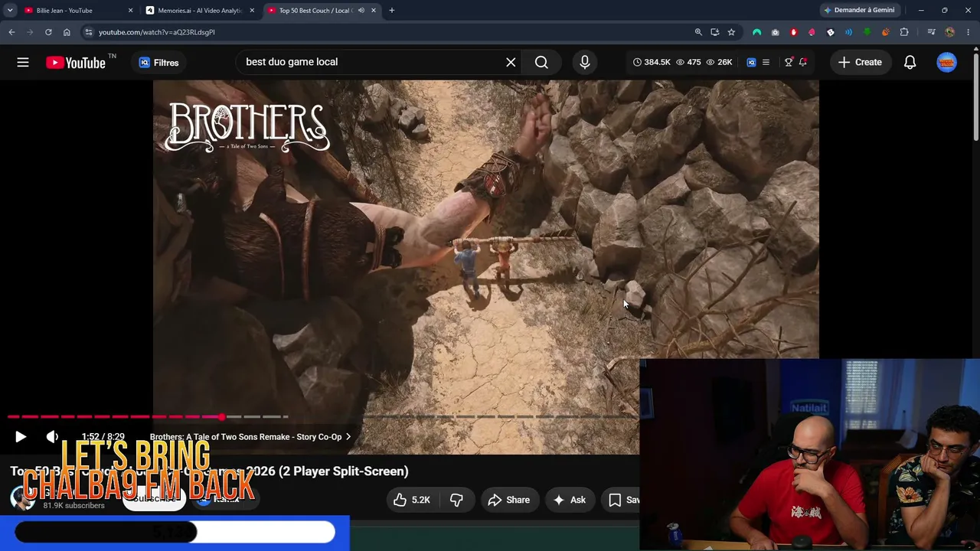
Task: Open the red hand blocker extension
Action: pos(793,32)
